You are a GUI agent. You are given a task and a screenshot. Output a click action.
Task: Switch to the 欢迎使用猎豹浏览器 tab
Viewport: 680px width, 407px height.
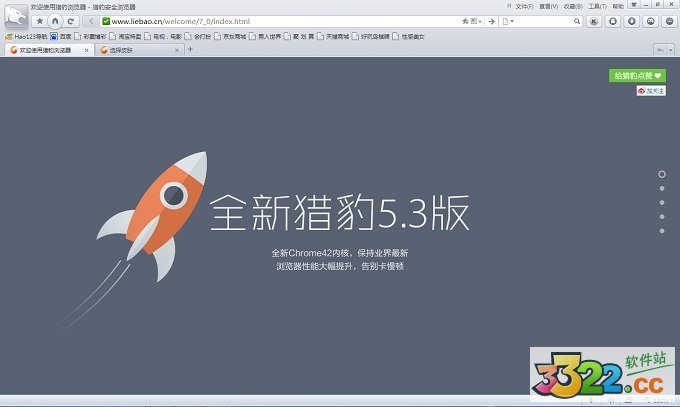click(x=49, y=50)
